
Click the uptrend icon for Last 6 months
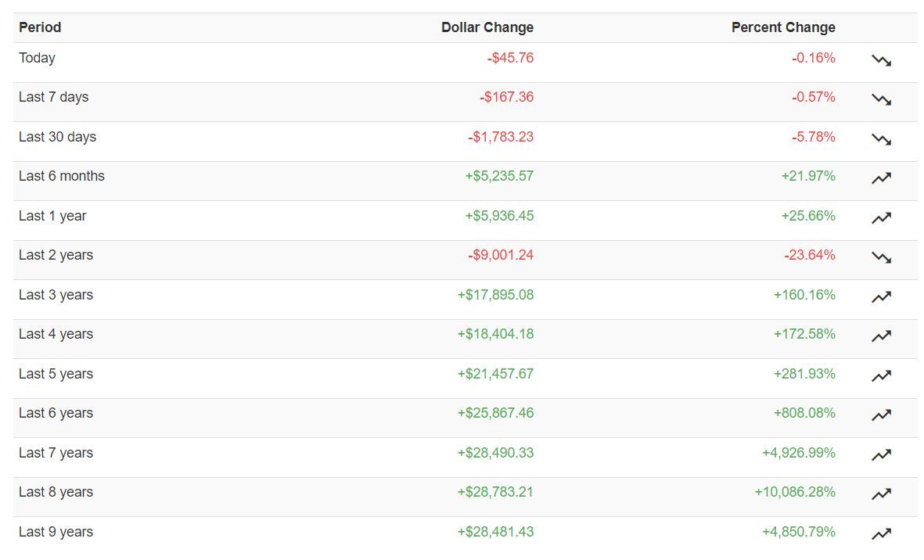[881, 178]
